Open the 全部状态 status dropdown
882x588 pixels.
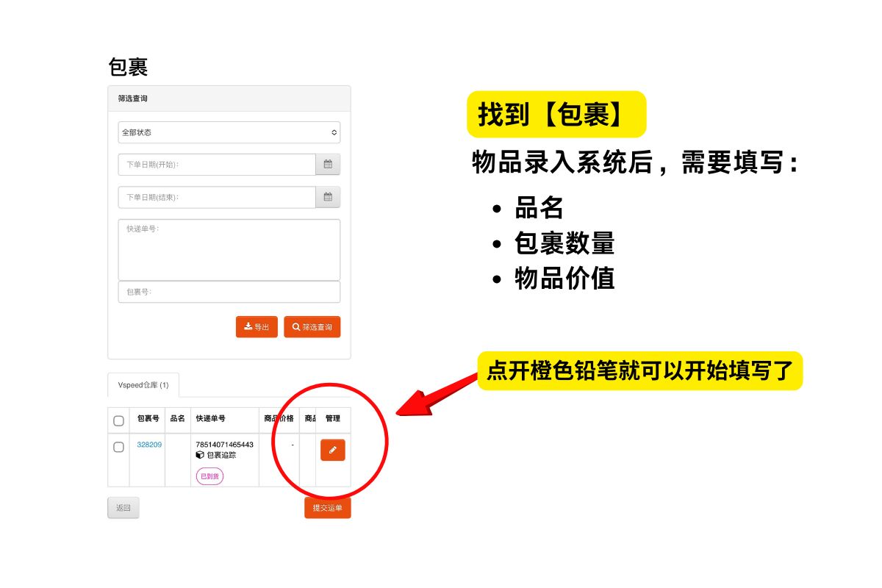coord(229,132)
